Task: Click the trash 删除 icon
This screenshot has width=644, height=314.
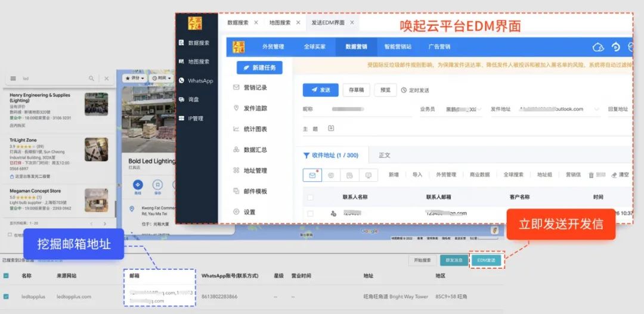Action: [x=592, y=175]
